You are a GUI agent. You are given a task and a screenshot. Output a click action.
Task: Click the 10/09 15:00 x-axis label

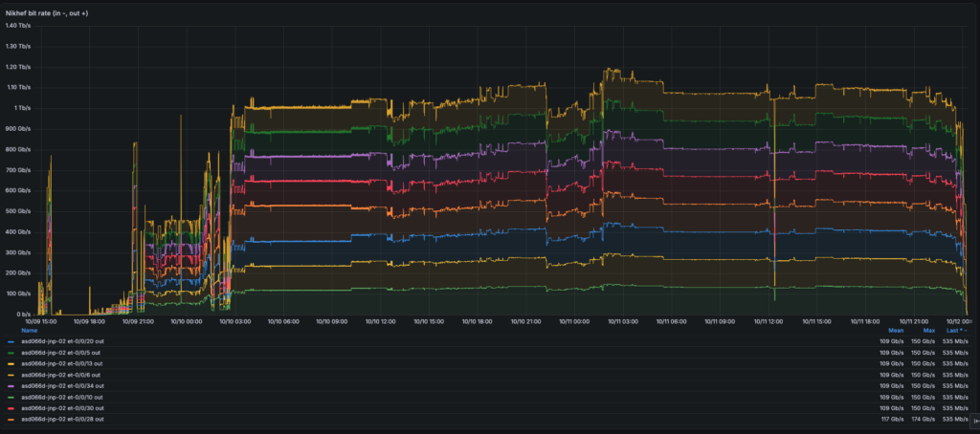point(42,322)
